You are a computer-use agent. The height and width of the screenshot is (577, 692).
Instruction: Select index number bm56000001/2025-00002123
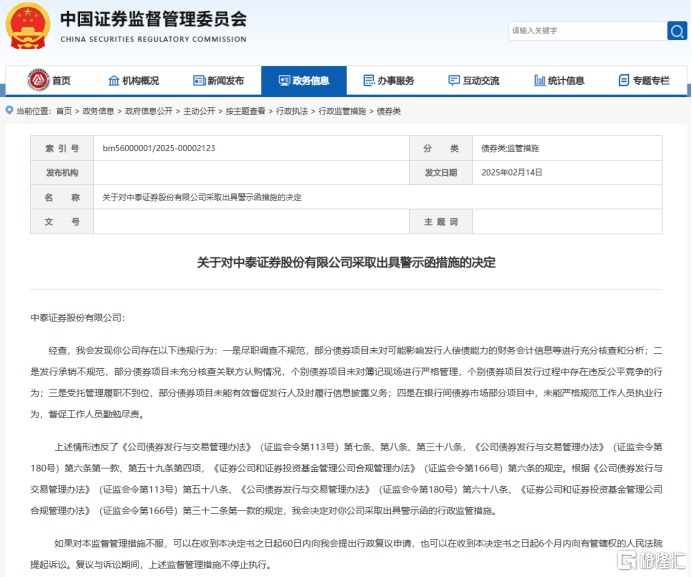(159, 148)
